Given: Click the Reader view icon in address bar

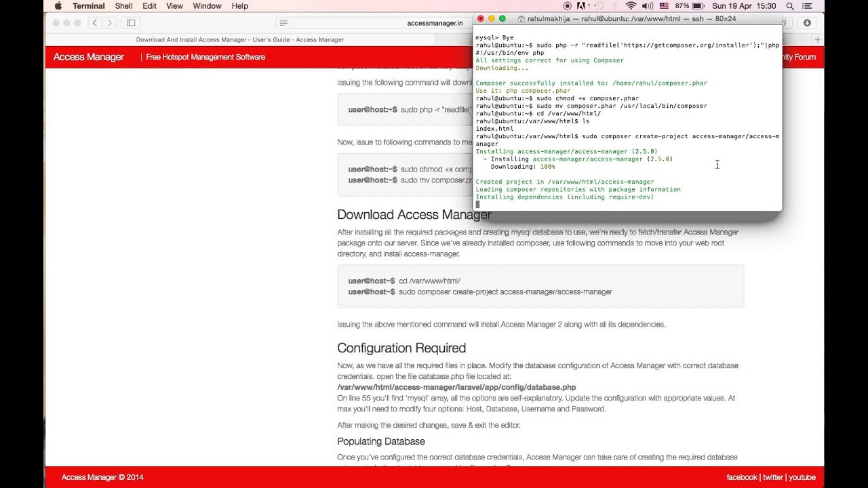Looking at the screenshot, I should coord(283,22).
